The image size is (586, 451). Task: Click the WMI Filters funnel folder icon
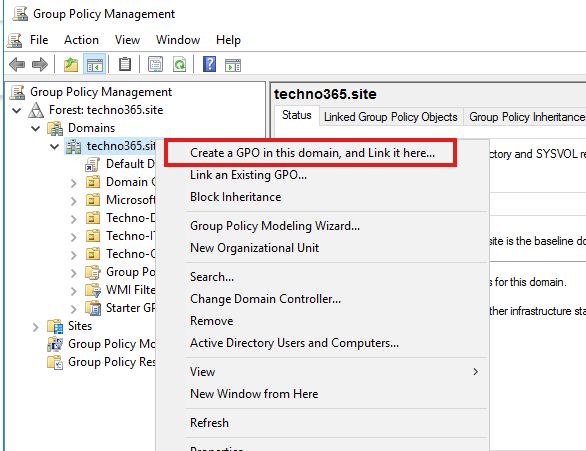pos(93,290)
